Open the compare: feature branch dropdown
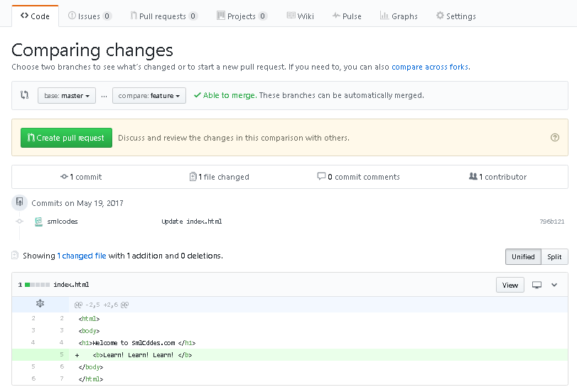 [149, 96]
